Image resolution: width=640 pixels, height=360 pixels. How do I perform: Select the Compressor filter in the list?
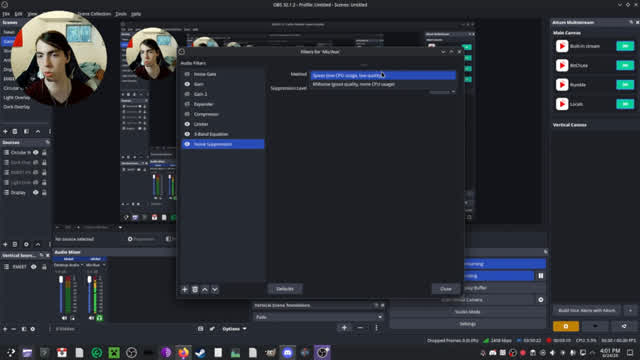pos(223,114)
